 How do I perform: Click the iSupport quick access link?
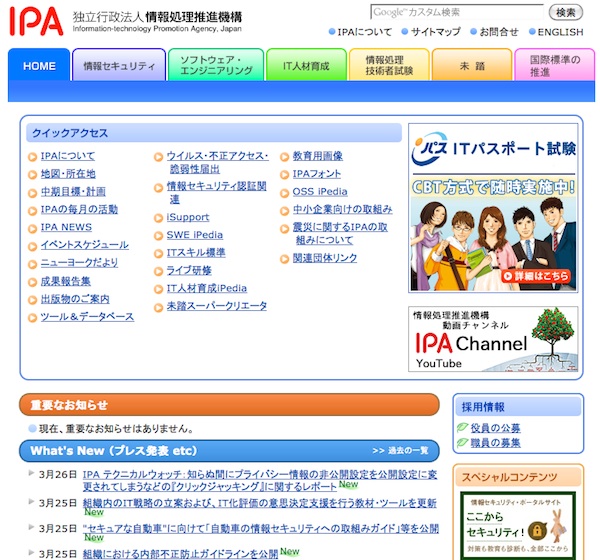click(x=188, y=217)
